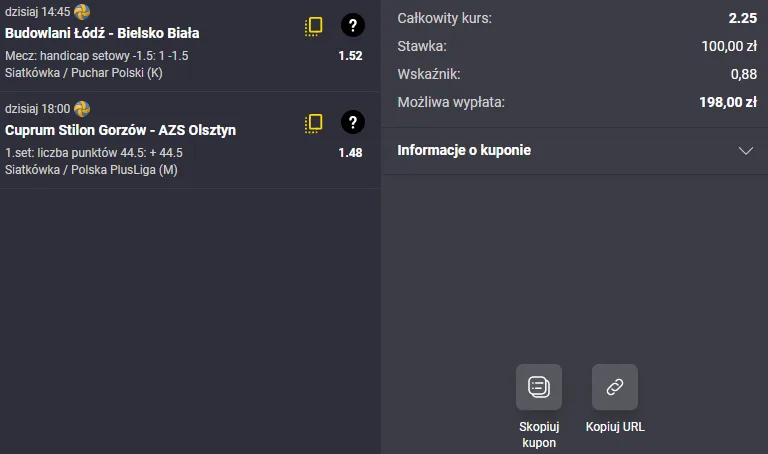The image size is (768, 454).
Task: Click the 1.48 odds value
Action: 350,153
